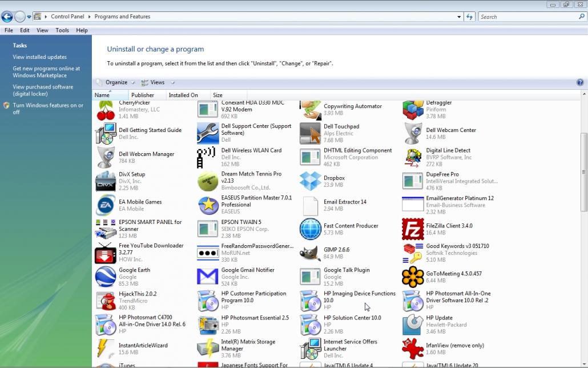The height and width of the screenshot is (368, 588).
Task: Click the GoToMeeting flower icon
Action: click(x=413, y=277)
